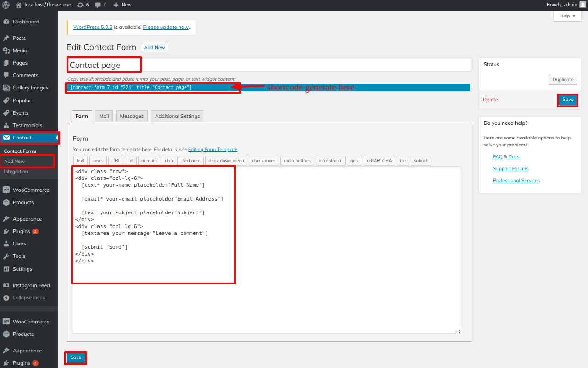588x368 pixels.
Task: Insert an email tag
Action: coord(98,160)
